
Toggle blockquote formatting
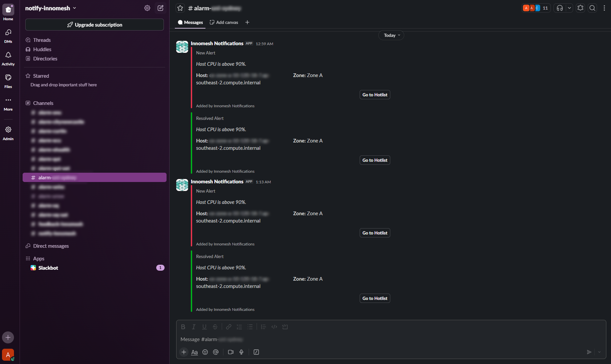(x=263, y=327)
